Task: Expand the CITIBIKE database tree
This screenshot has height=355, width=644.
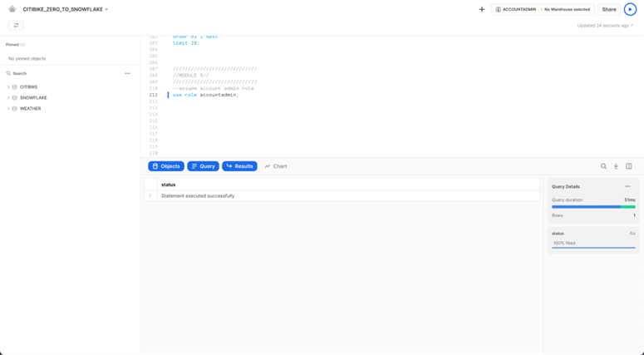Action: pos(8,87)
